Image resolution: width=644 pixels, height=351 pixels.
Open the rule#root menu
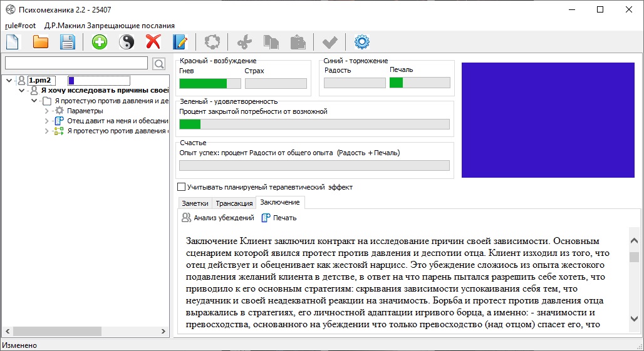point(20,26)
